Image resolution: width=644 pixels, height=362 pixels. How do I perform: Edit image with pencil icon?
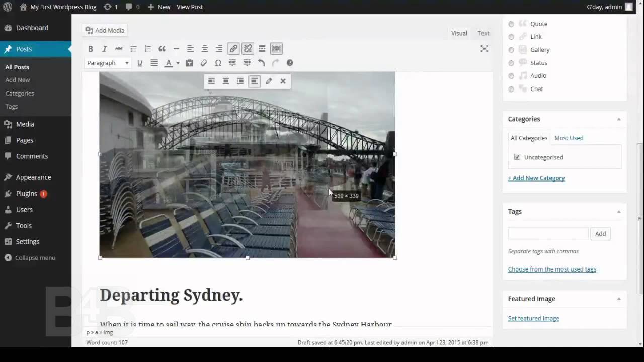[x=269, y=81]
